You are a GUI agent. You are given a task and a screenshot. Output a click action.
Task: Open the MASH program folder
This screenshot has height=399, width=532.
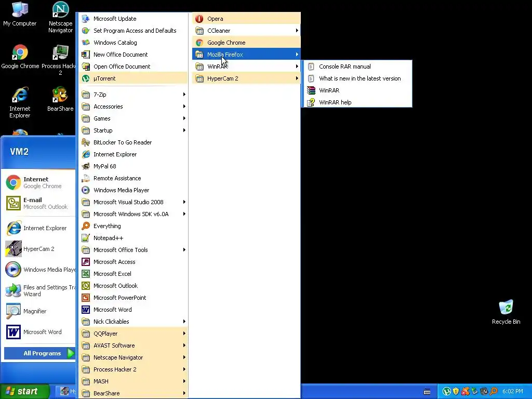pos(134,381)
